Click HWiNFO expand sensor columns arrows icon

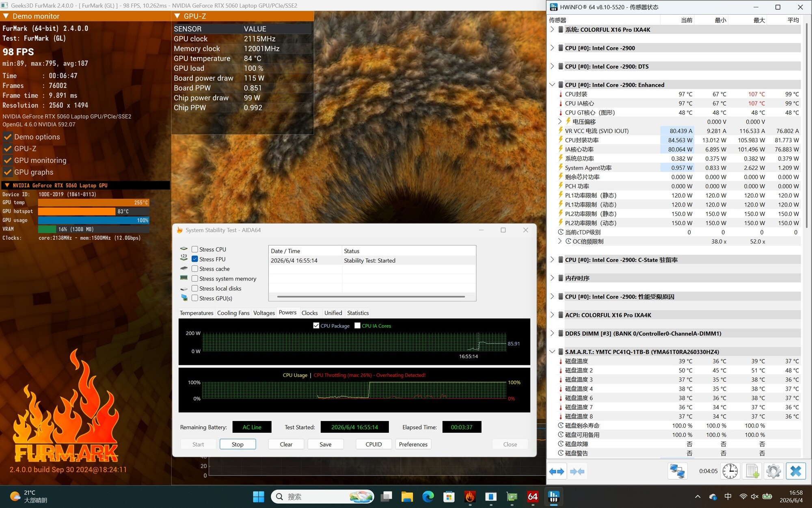pyautogui.click(x=557, y=471)
